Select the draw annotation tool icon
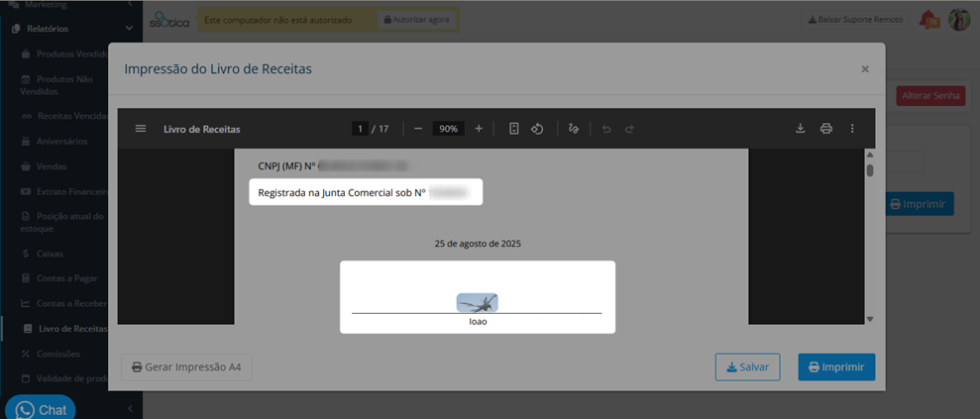 click(573, 129)
